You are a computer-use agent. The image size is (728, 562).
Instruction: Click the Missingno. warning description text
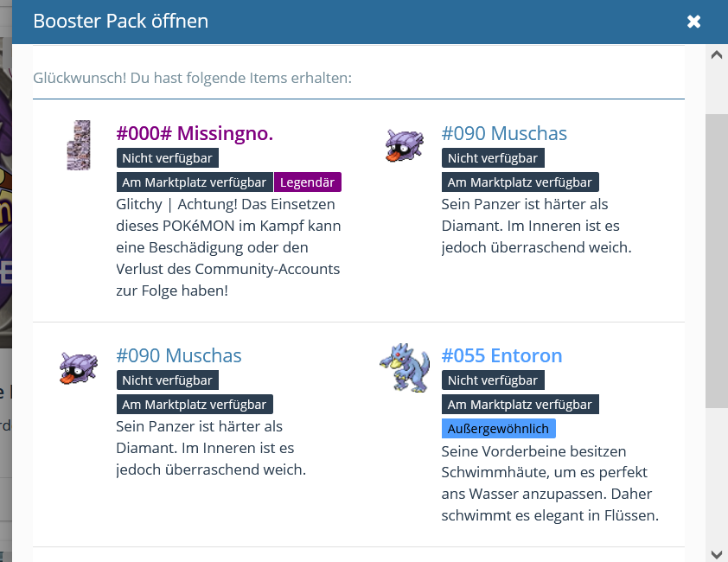[229, 247]
